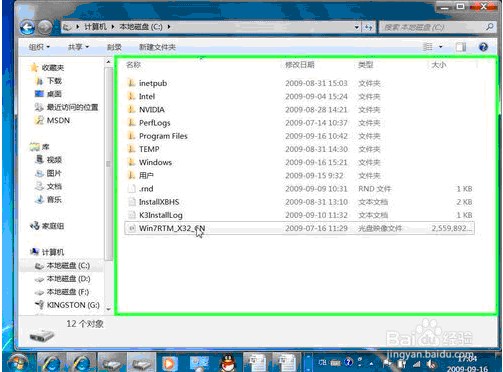The image size is (503, 372).
Task: Sort by the 名称 column header
Action: 133,65
